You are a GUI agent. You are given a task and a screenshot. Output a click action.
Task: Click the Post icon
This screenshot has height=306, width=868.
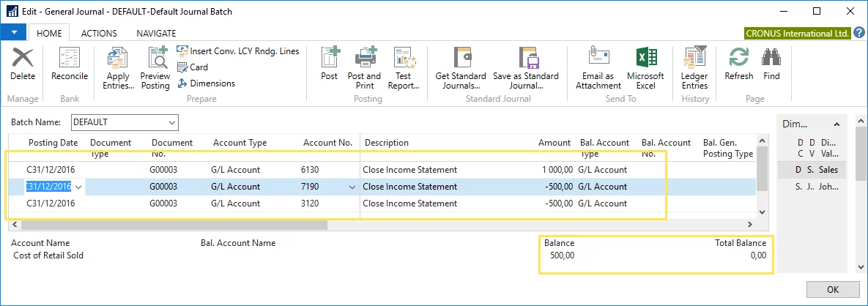click(x=330, y=64)
